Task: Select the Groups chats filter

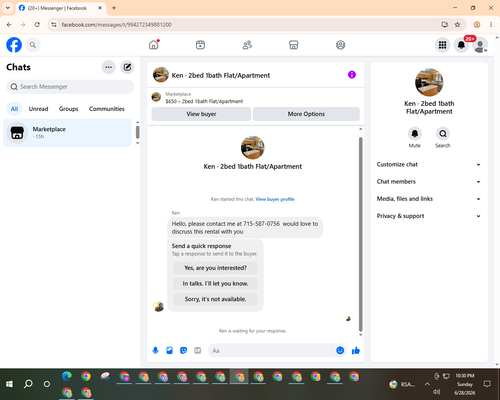Action: click(68, 109)
